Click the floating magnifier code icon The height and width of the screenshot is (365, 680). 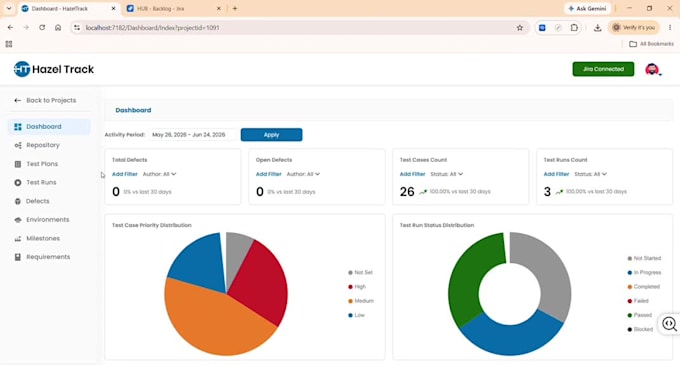(x=669, y=324)
